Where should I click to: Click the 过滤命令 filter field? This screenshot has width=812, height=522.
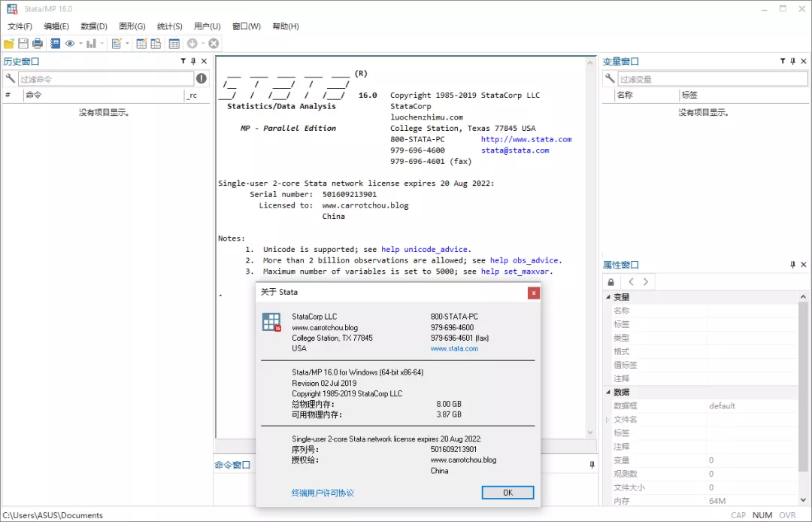pos(106,79)
